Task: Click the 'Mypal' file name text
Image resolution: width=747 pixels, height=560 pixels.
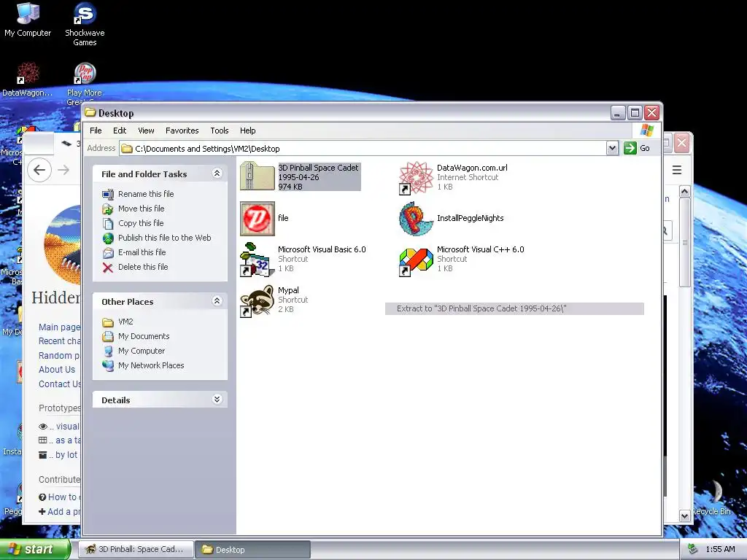Action: 288,290
